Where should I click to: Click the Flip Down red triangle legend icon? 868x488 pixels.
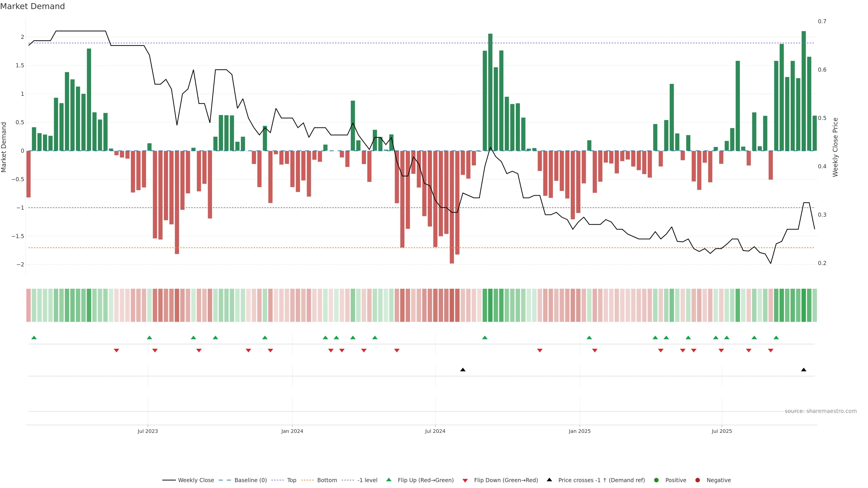pos(465,480)
